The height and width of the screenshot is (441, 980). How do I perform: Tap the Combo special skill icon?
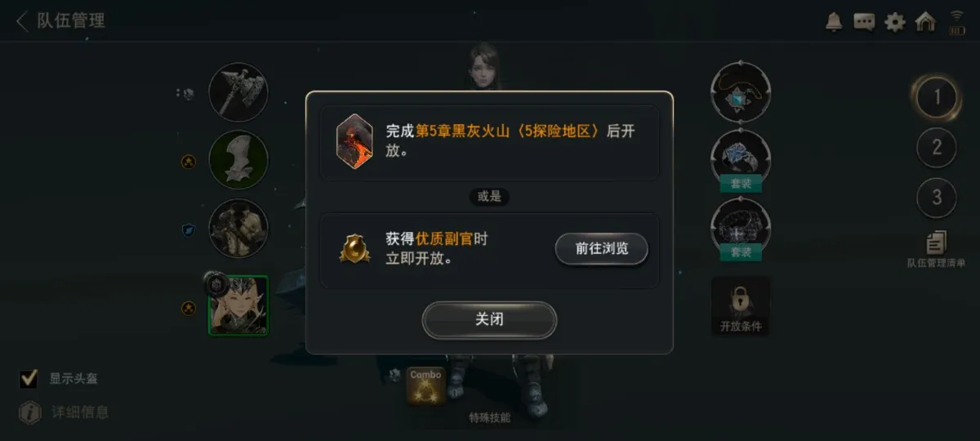tap(425, 386)
